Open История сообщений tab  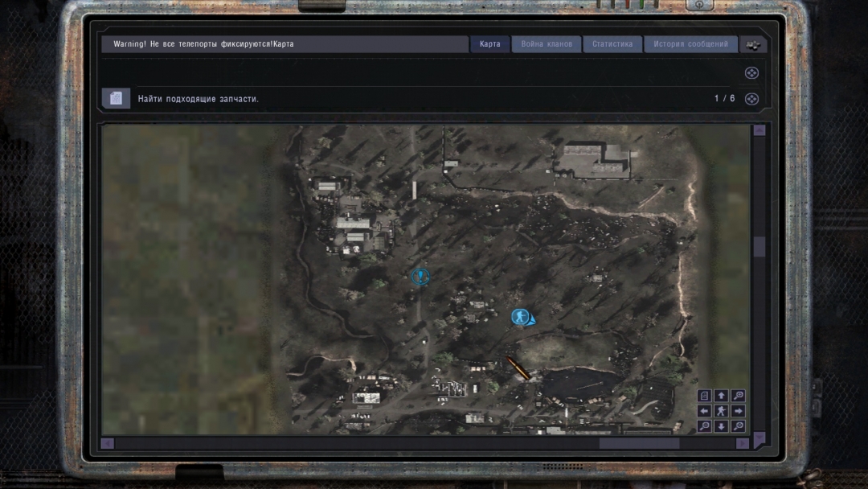[690, 43]
